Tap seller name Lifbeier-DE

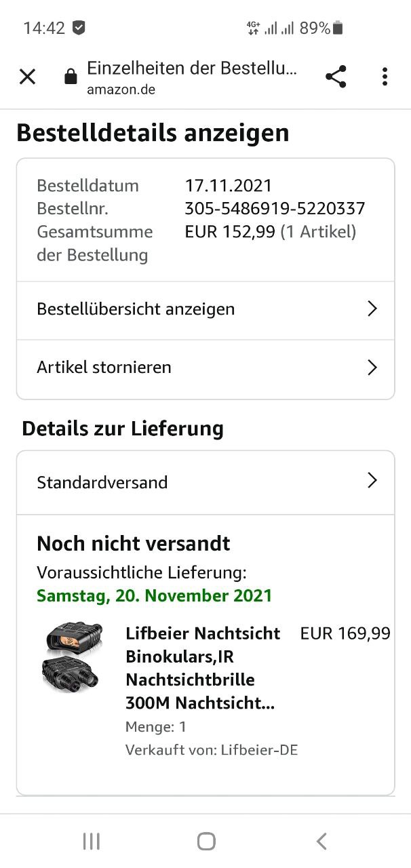click(x=259, y=750)
